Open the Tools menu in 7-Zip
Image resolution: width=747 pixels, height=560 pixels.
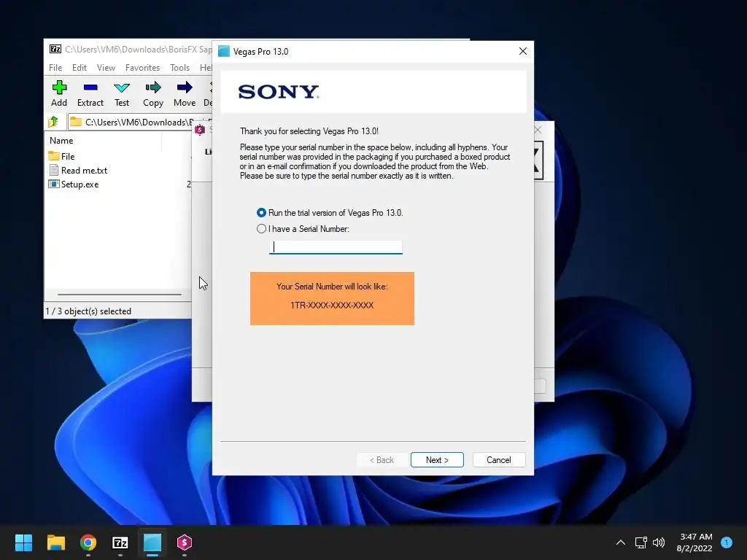(179, 68)
